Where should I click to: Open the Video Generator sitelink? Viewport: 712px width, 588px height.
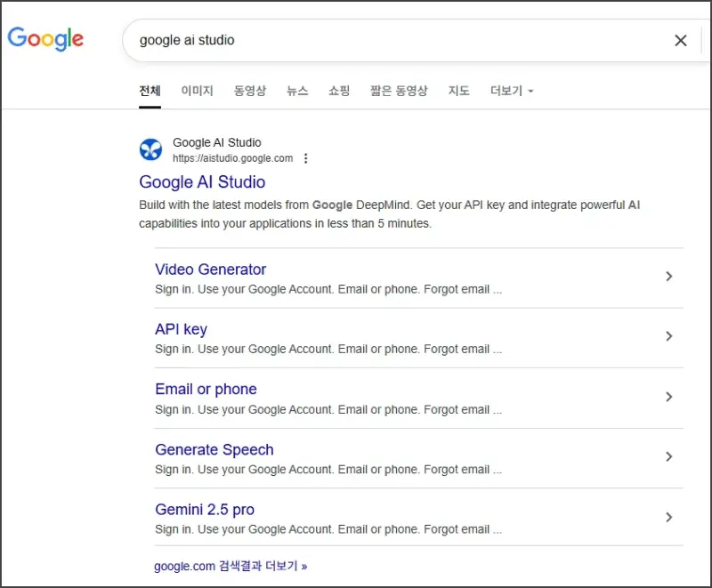coord(210,270)
